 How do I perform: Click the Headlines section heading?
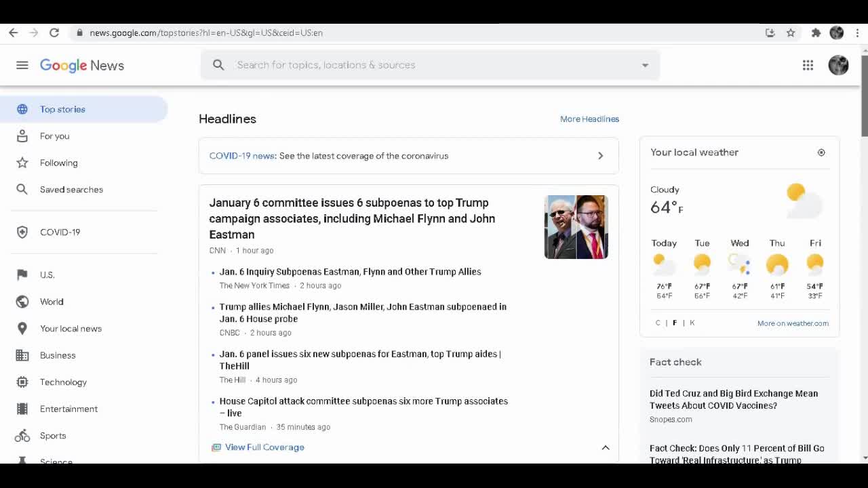(227, 119)
